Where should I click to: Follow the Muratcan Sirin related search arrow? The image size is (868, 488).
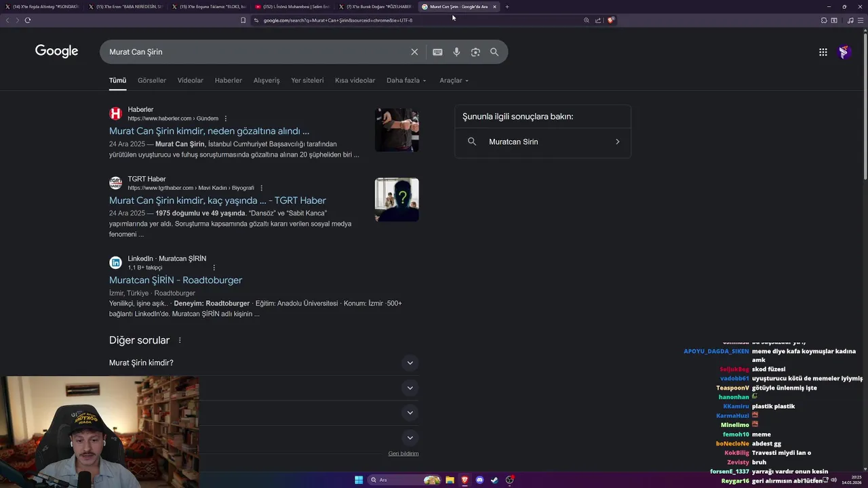coord(617,142)
